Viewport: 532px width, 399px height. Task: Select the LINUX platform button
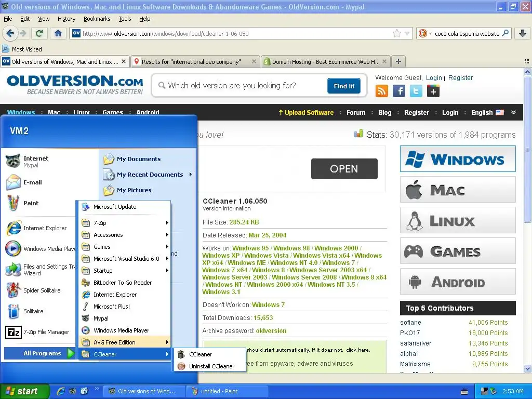point(458,220)
